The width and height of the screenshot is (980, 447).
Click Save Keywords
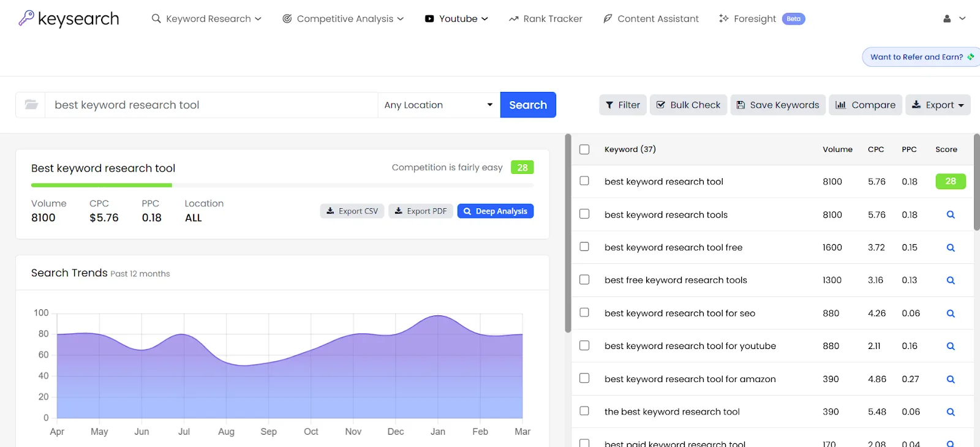tap(778, 105)
